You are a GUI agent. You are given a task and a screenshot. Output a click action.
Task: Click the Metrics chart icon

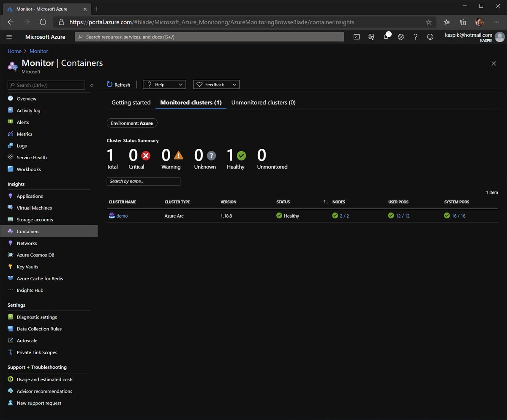click(x=11, y=134)
